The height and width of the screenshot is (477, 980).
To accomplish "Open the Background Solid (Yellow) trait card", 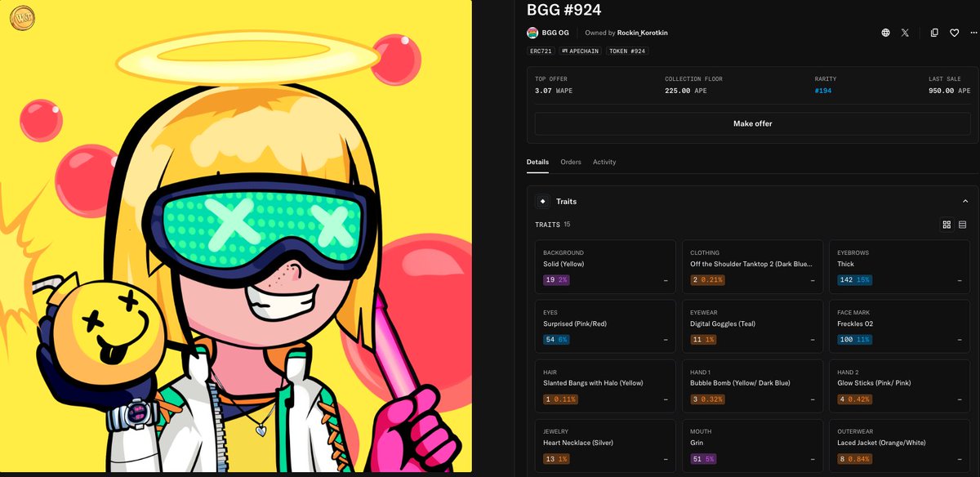I will (x=605, y=266).
